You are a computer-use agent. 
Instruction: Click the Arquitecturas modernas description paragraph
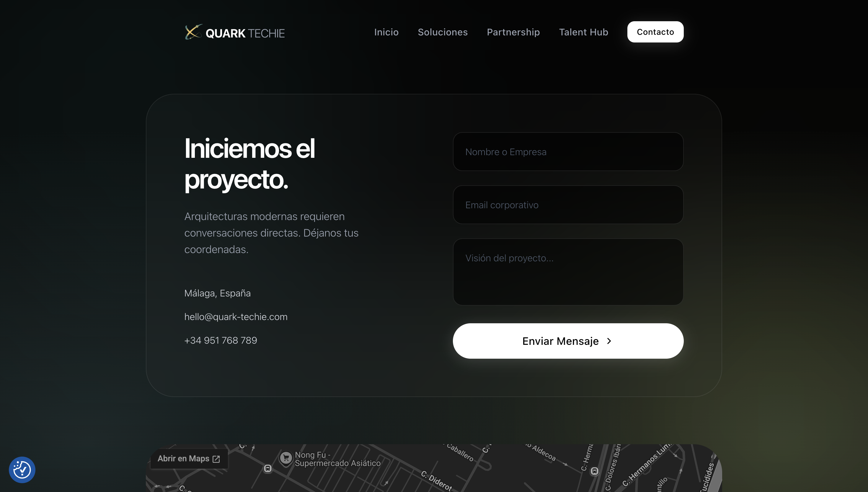tap(271, 233)
